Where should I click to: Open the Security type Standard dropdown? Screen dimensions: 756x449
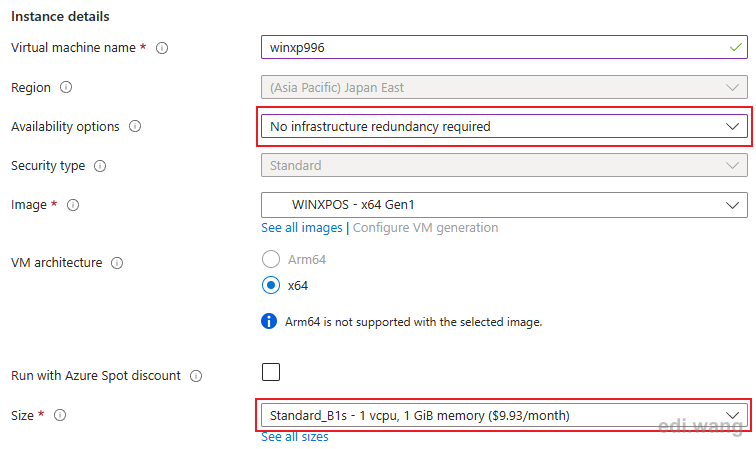point(504,165)
